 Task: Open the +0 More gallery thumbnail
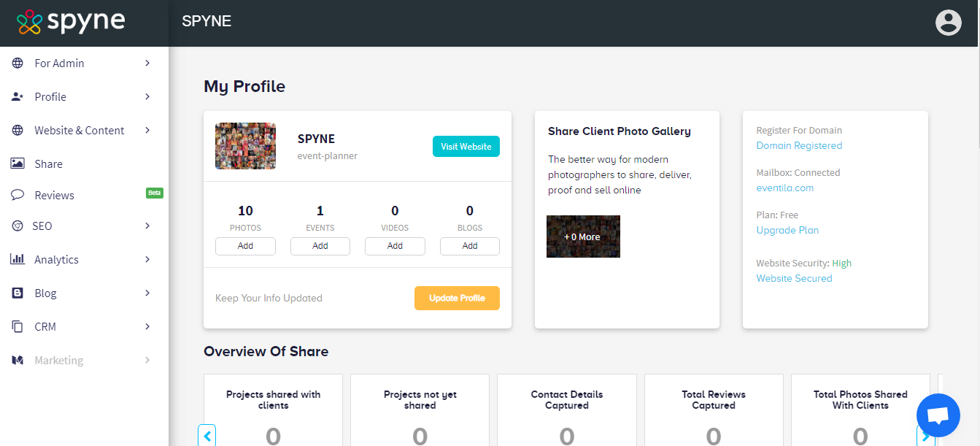[x=583, y=237]
